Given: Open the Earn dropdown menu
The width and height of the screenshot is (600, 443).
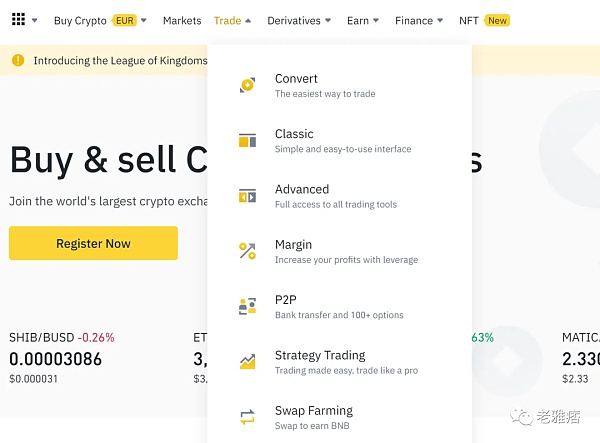Looking at the screenshot, I should [x=363, y=20].
